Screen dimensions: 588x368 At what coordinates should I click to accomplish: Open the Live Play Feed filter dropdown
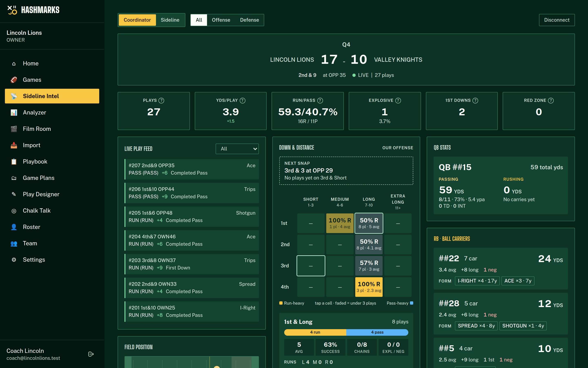pyautogui.click(x=237, y=149)
